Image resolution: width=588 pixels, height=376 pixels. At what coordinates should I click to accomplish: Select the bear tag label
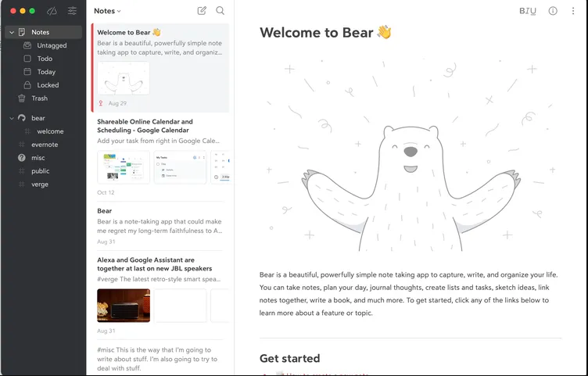(x=38, y=118)
